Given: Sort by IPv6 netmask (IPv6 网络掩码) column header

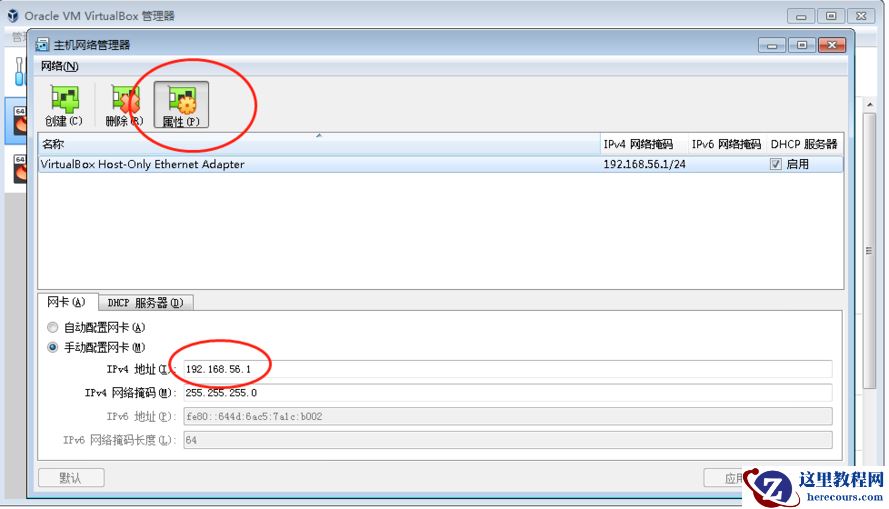Looking at the screenshot, I should pos(727,144).
